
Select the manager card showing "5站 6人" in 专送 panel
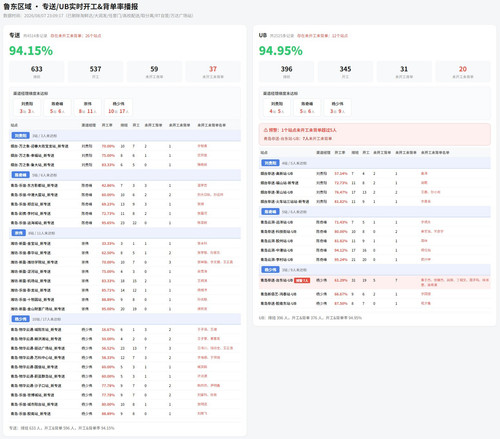57,108
